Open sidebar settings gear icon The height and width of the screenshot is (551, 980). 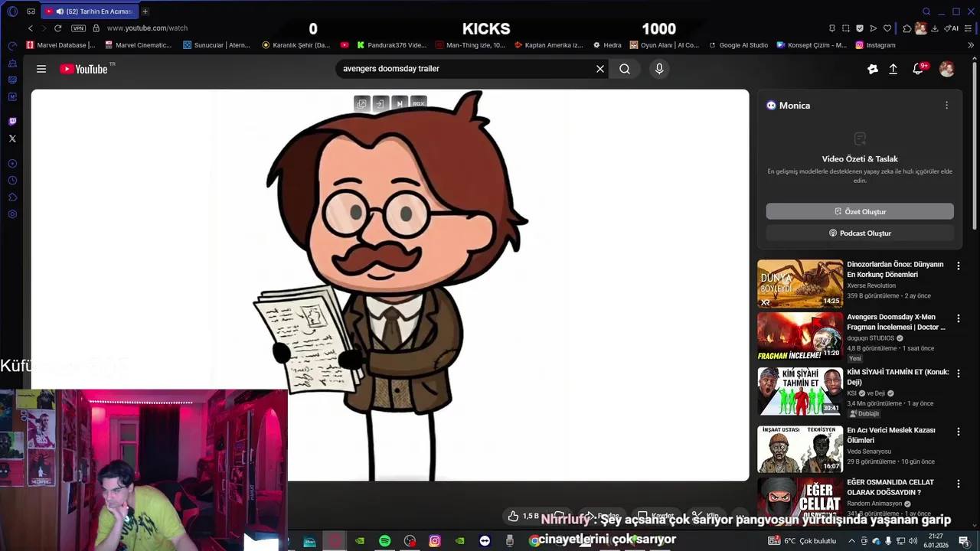coord(12,214)
